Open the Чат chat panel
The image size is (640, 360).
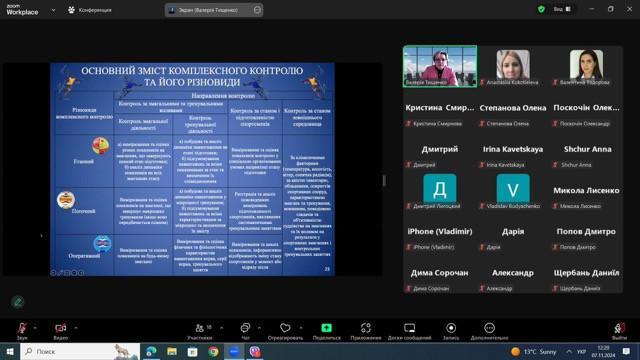point(245,331)
